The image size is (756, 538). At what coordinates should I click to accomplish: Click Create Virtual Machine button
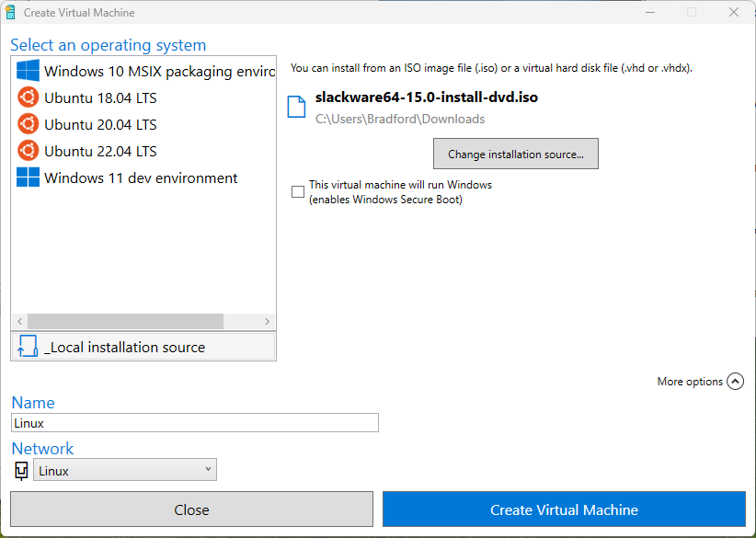click(x=564, y=509)
